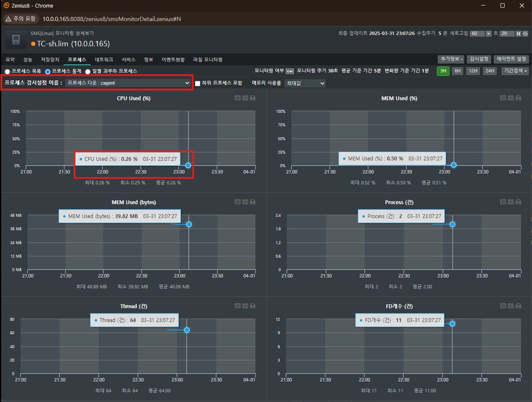Save MEM Used (bytes) chart as image
Image resolution: width=532 pixels, height=402 pixels.
[245, 202]
